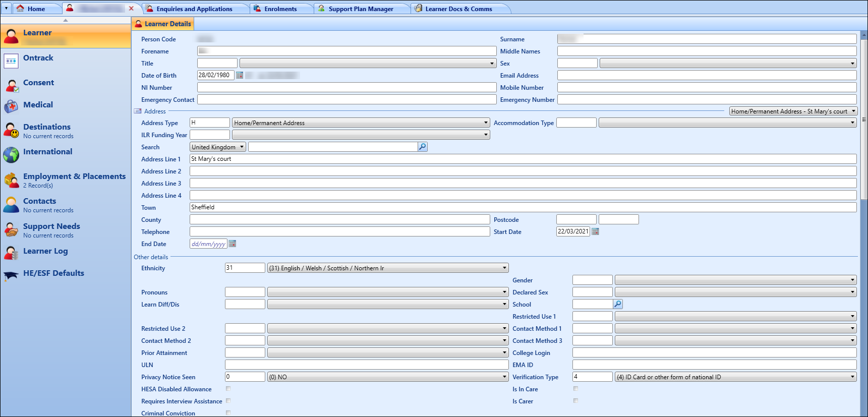Click the Emergency Contact field
Screen dimensions: 868x417
[x=346, y=99]
